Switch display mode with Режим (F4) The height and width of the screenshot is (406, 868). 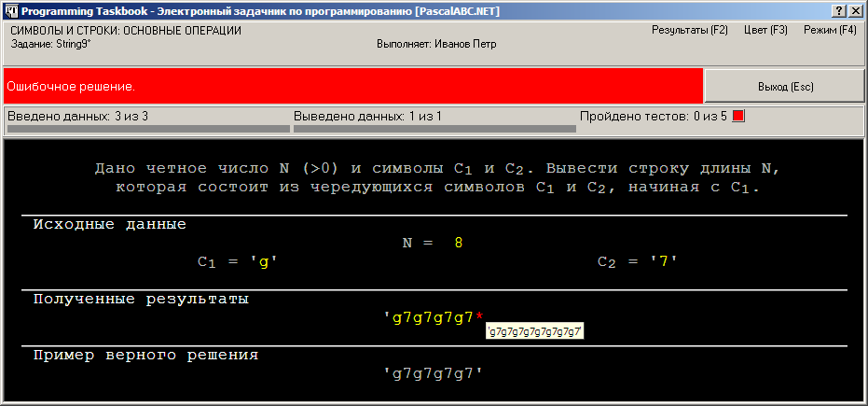[830, 31]
